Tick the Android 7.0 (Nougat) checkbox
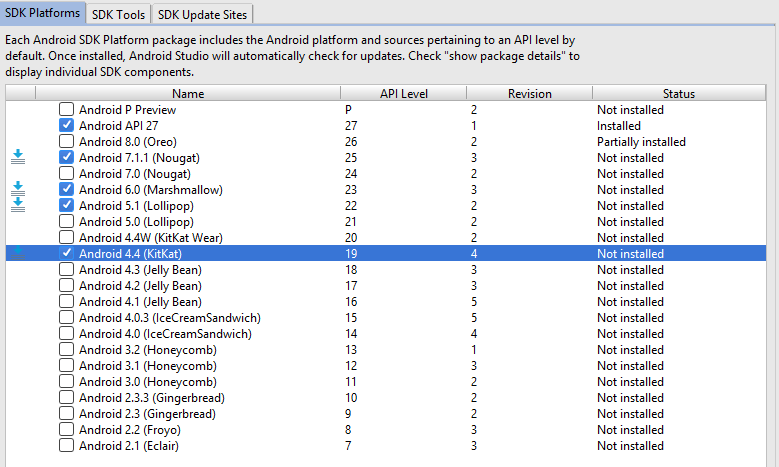The image size is (779, 467). [66, 173]
